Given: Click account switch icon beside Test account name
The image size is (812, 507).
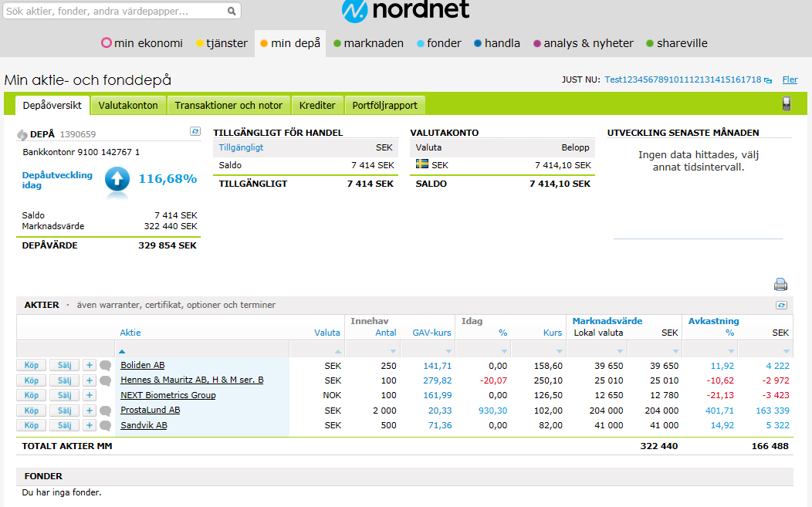Looking at the screenshot, I should [768, 80].
